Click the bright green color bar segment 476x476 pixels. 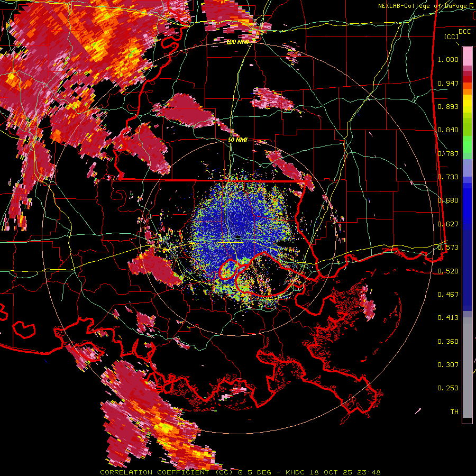[467, 144]
